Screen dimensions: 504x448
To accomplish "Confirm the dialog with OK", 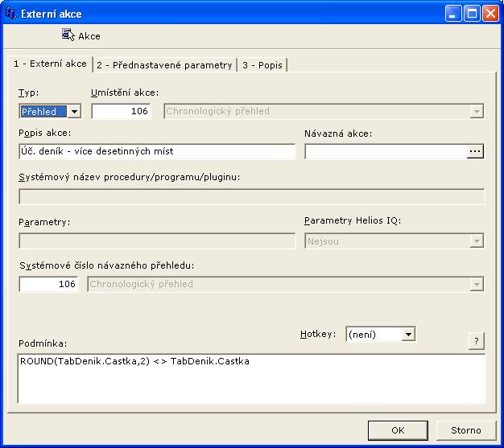I will coord(398,430).
